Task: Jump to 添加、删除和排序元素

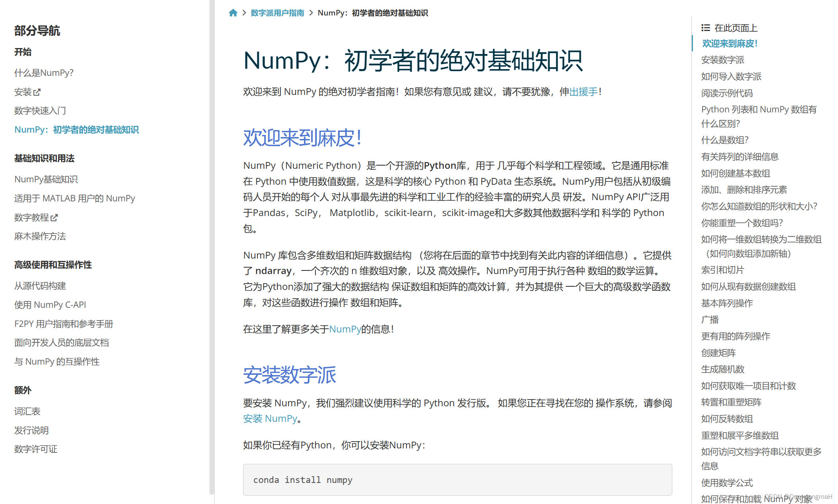Action: pos(744,189)
